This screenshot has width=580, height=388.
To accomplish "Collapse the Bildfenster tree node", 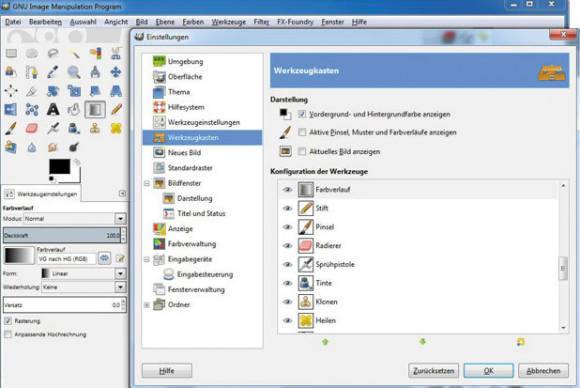I will (x=147, y=183).
